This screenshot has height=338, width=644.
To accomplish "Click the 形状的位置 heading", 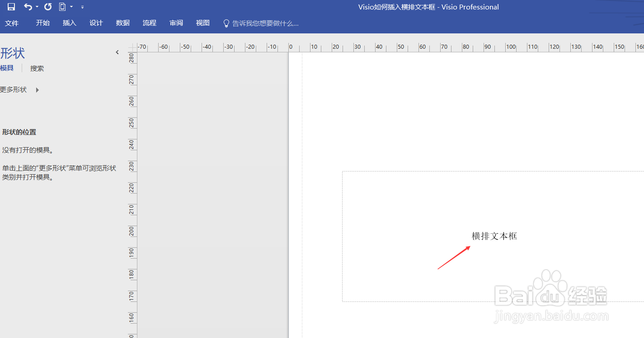I will tap(19, 132).
